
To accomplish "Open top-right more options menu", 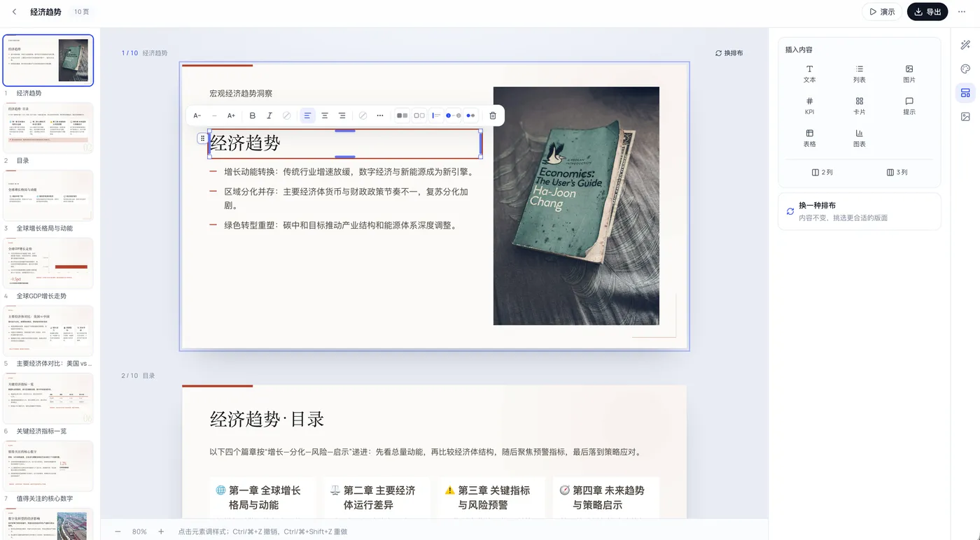I will click(962, 12).
